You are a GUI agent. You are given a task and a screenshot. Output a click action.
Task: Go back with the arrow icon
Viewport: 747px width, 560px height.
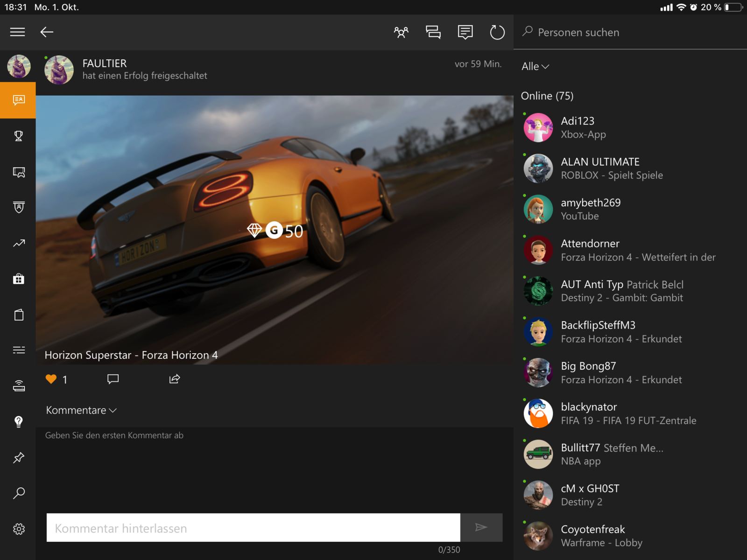pos(47,32)
